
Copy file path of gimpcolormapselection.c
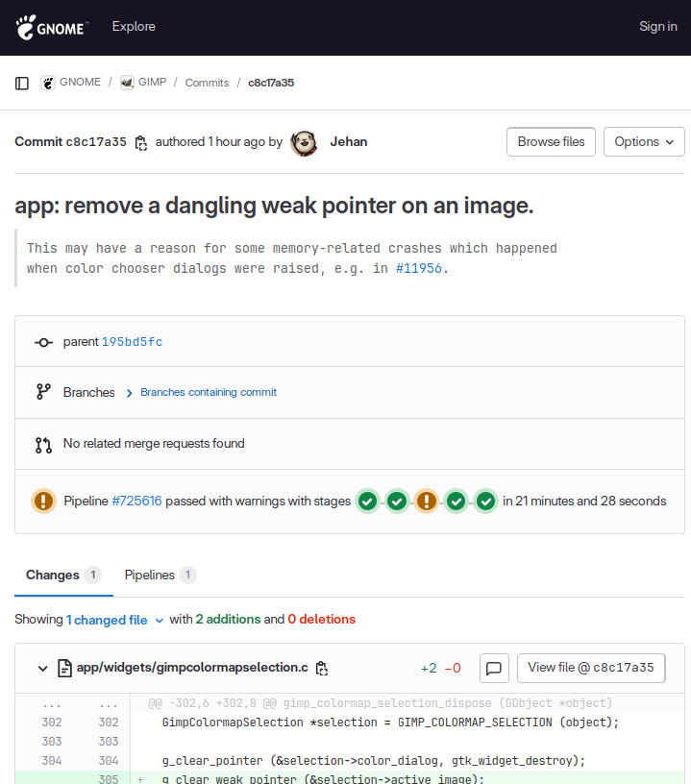322,668
